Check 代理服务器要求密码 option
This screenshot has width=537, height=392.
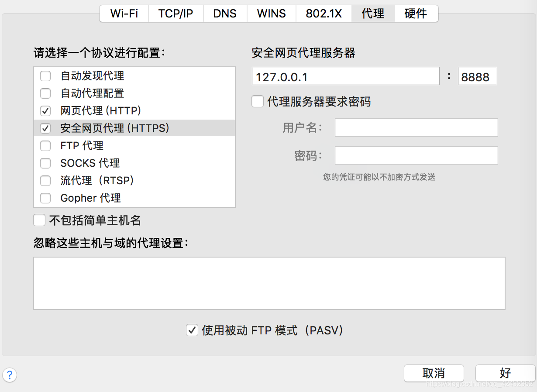pos(258,102)
